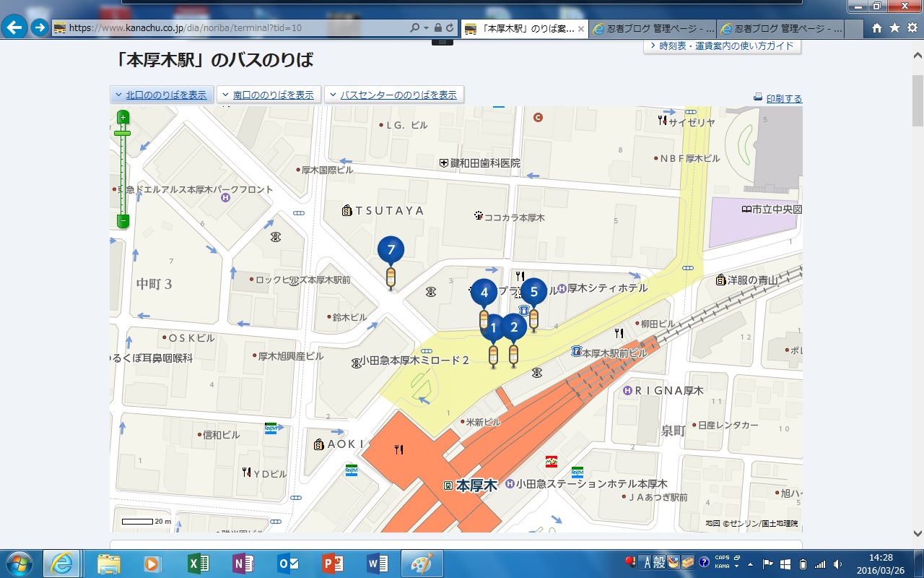Switch to first 忍者ブログ 管理ページ tab
The image size is (924, 578).
pos(654,29)
